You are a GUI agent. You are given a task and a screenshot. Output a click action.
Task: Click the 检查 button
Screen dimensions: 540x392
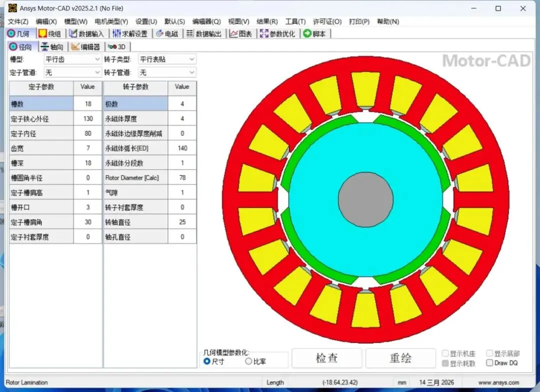coord(327,358)
